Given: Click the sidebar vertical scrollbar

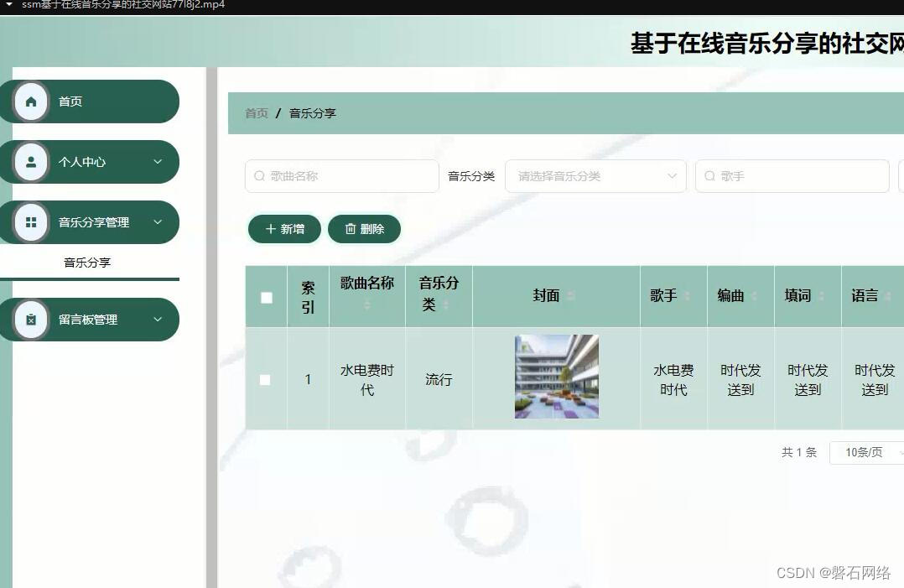Looking at the screenshot, I should [x=211, y=327].
